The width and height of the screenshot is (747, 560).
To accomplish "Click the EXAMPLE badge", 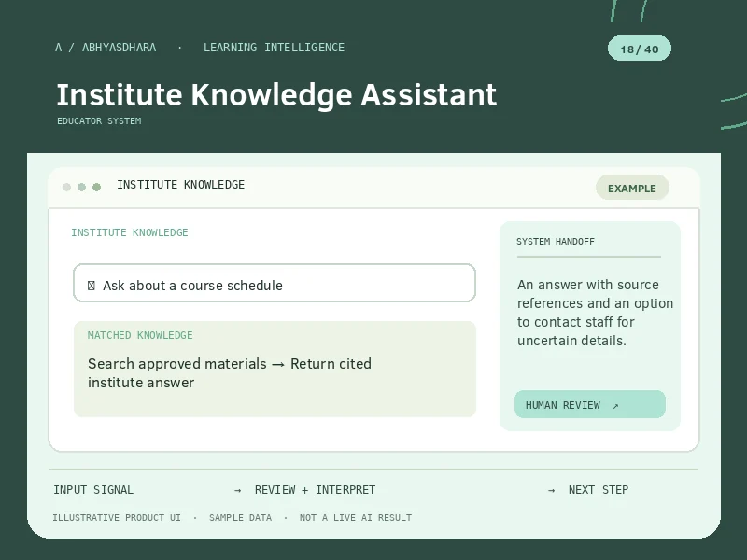I will tap(632, 188).
